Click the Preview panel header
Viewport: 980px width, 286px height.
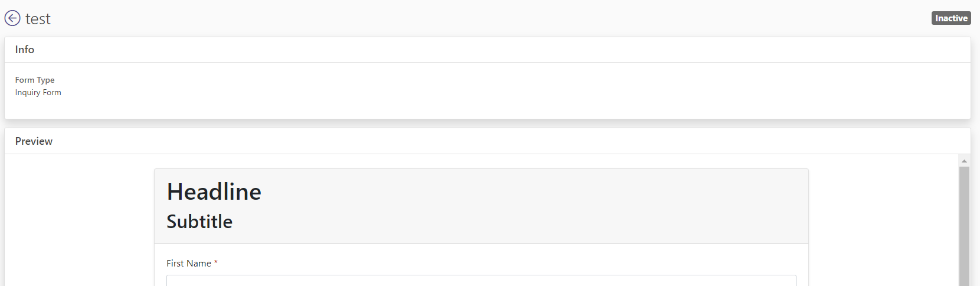click(x=487, y=141)
